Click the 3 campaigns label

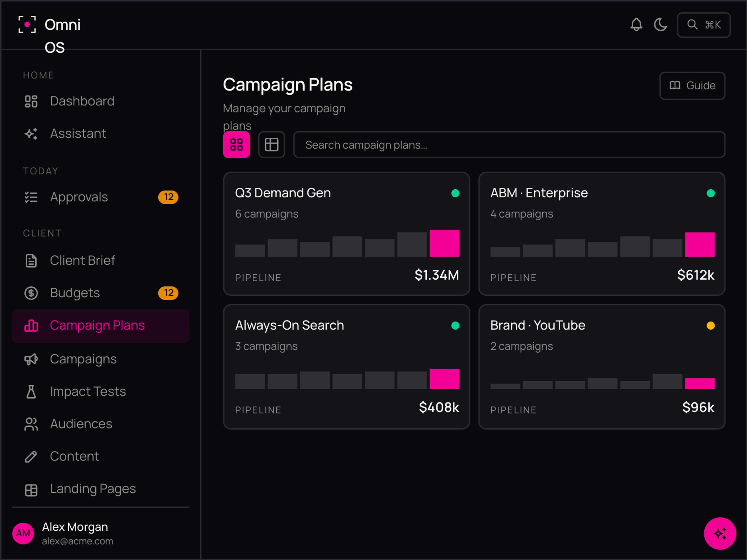point(267,346)
